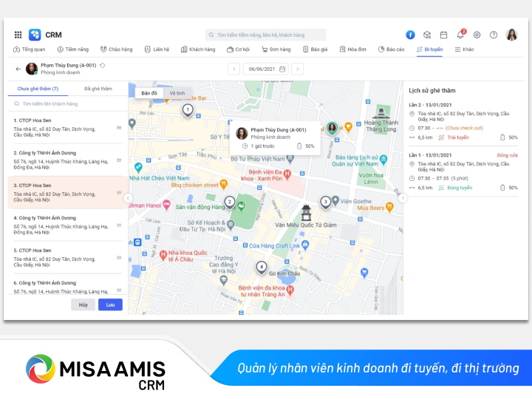
Task: Click the Trái tuyến status label
Action: [457, 137]
